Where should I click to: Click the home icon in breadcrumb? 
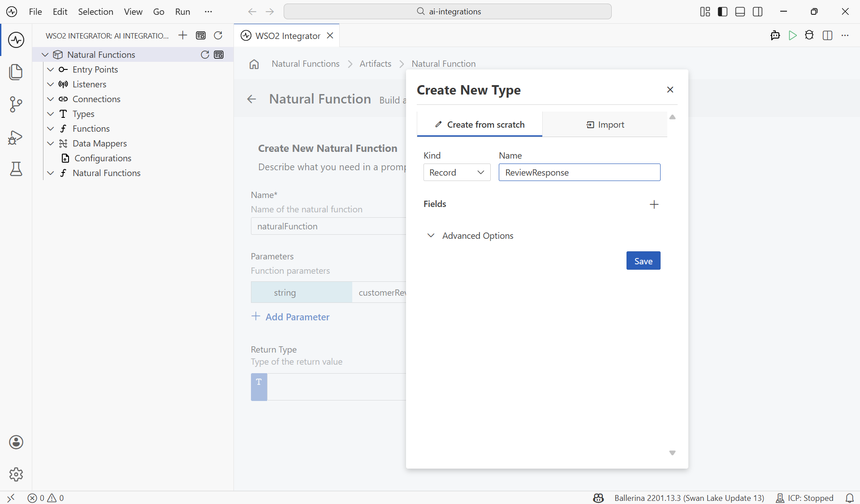[254, 64]
